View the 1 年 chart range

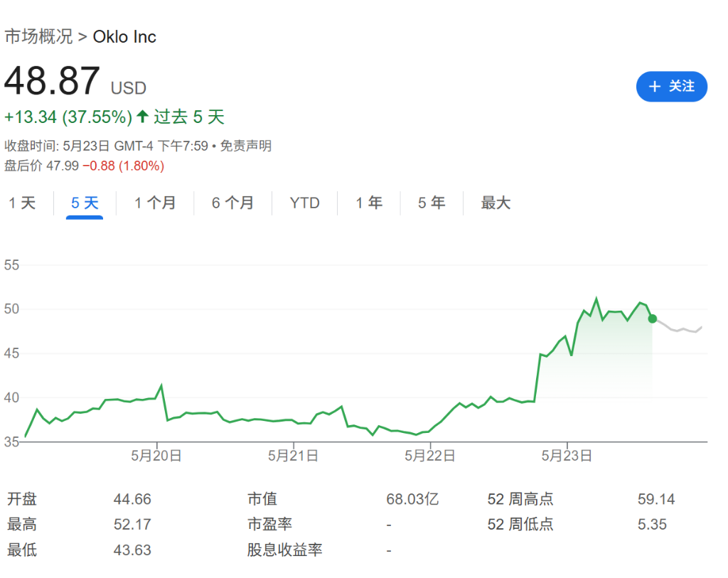[x=369, y=203]
